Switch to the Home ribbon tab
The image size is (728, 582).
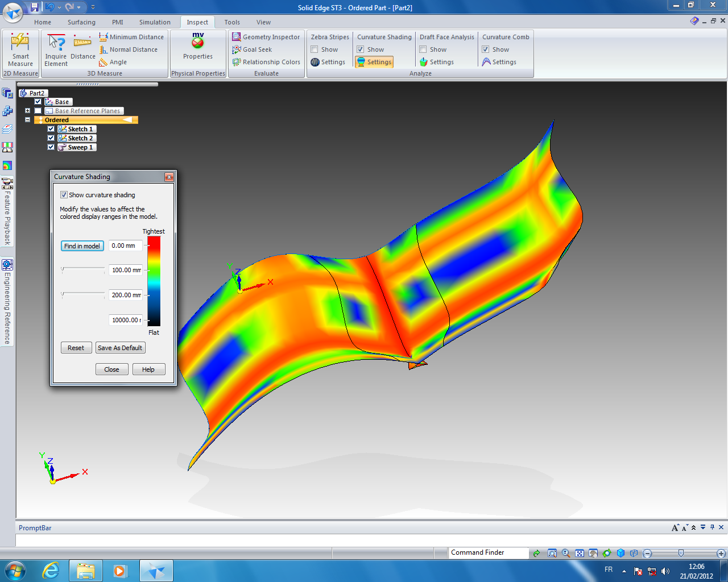click(x=43, y=22)
